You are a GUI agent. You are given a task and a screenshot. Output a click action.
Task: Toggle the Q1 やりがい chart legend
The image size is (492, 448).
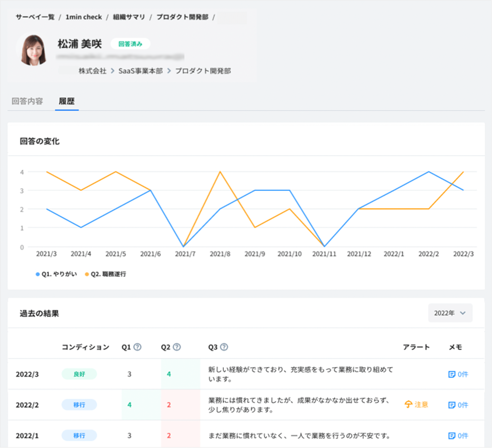56,274
